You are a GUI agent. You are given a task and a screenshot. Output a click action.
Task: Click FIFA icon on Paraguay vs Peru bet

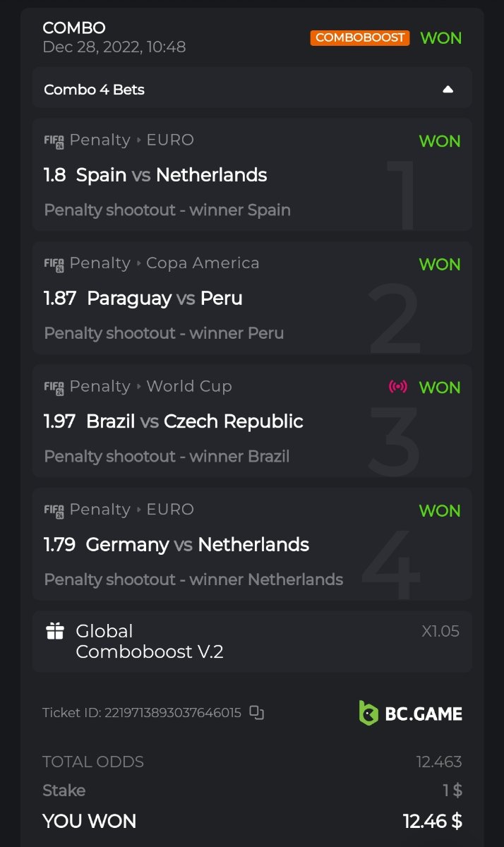pos(54,264)
